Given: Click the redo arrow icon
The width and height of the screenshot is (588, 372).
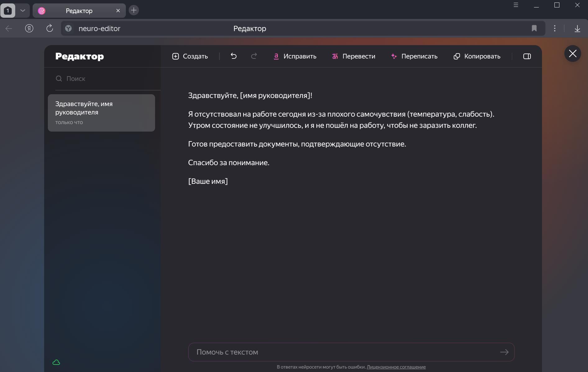Looking at the screenshot, I should 254,56.
